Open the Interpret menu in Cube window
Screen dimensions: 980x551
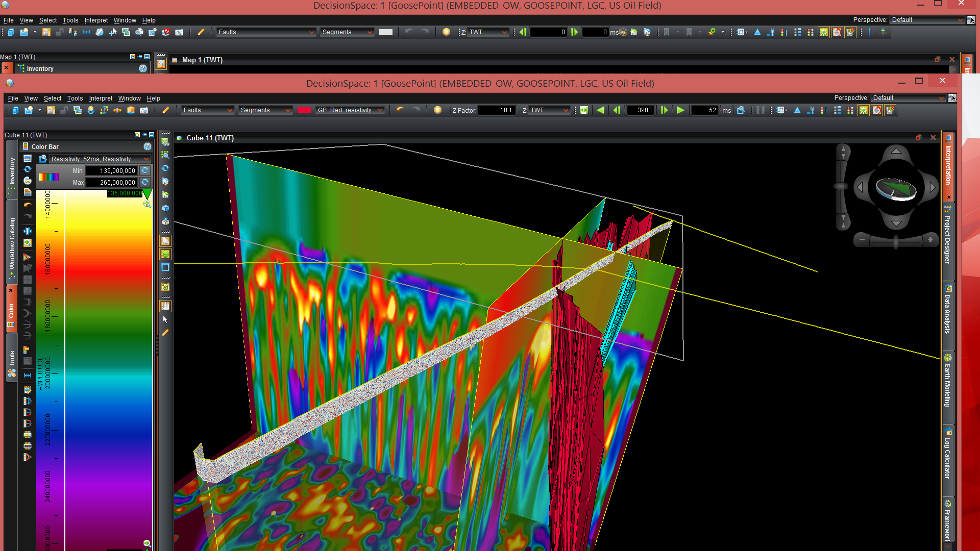[101, 98]
